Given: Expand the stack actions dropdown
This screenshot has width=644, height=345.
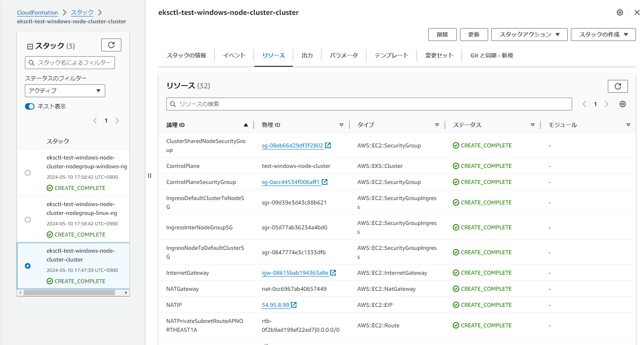Looking at the screenshot, I should coord(529,35).
